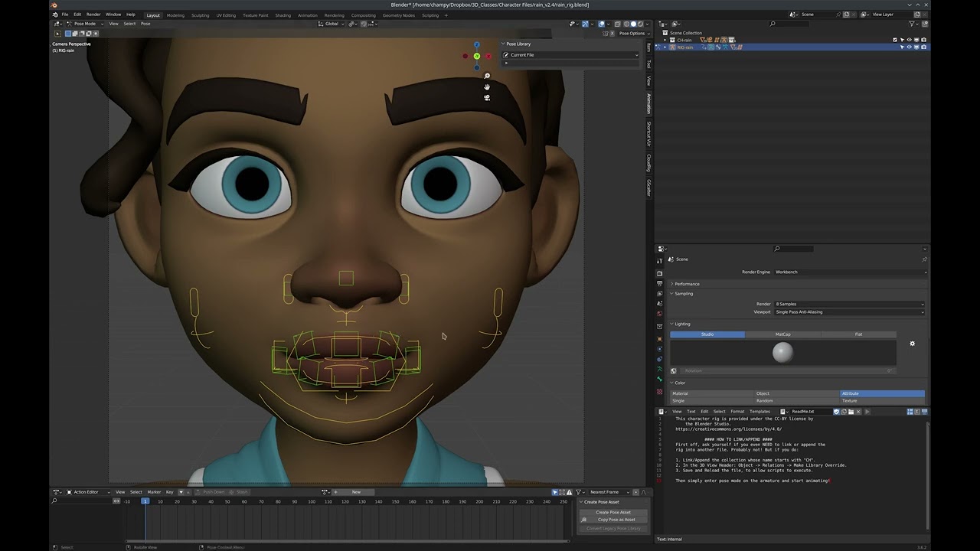Open the View Layer properties tab icon
The height and width of the screenshot is (551, 980).
659,293
